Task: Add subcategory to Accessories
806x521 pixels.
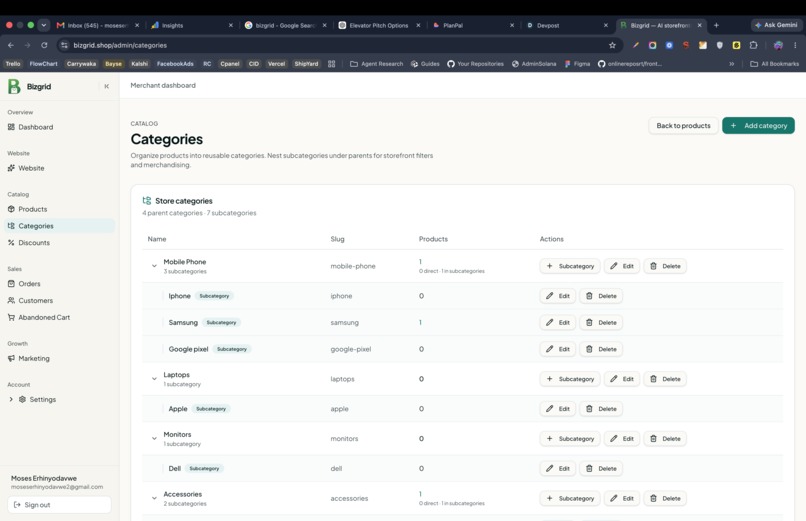Action: click(570, 498)
